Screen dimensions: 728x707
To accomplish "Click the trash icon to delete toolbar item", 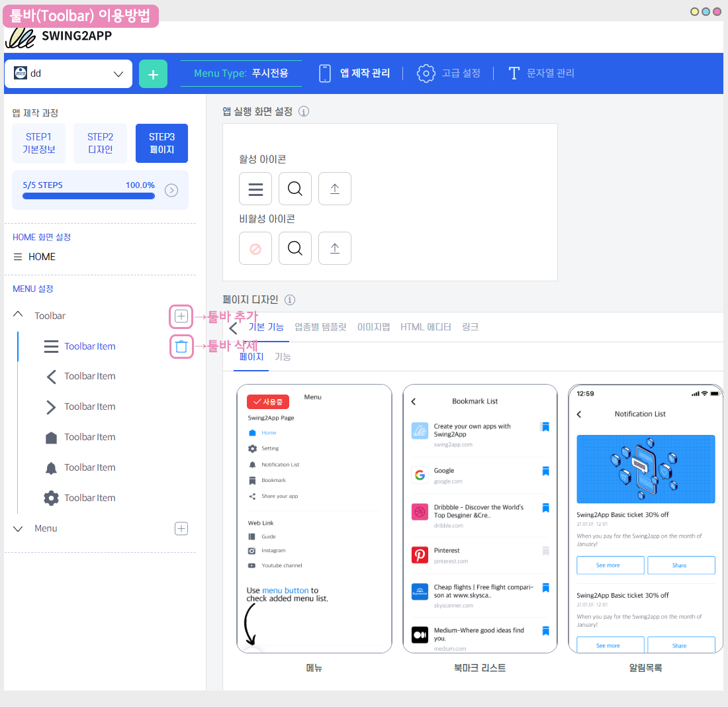I will point(181,346).
